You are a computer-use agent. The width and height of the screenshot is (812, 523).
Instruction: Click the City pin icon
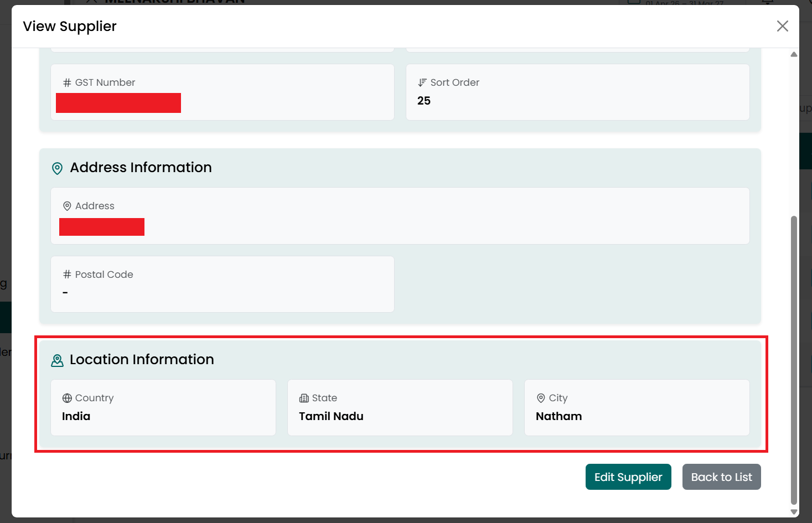pyautogui.click(x=541, y=398)
